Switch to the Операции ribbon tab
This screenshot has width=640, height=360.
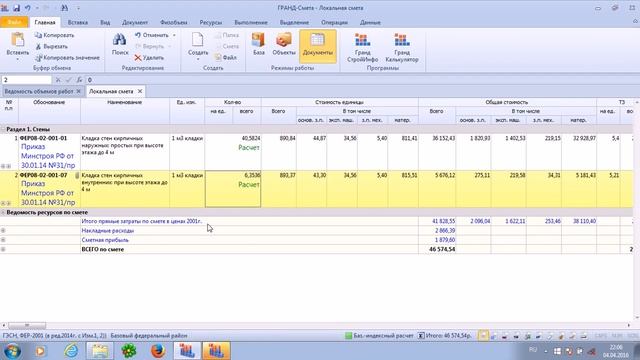click(x=334, y=22)
